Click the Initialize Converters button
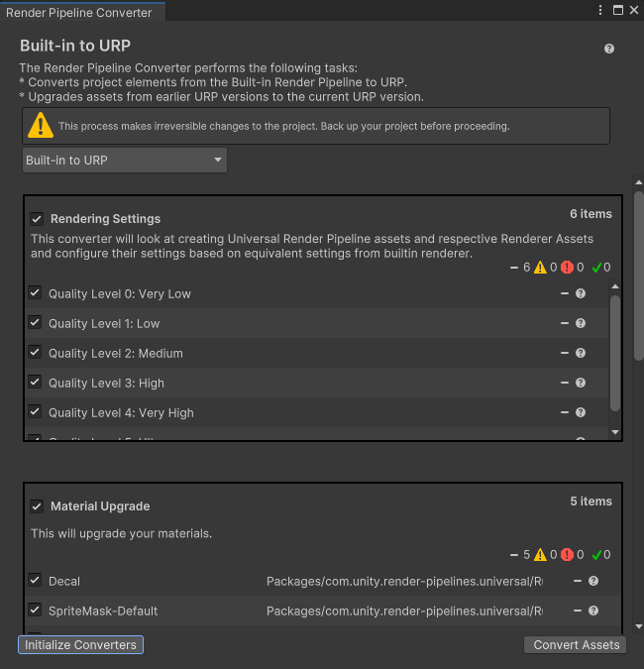Image resolution: width=644 pixels, height=669 pixels. click(x=80, y=644)
